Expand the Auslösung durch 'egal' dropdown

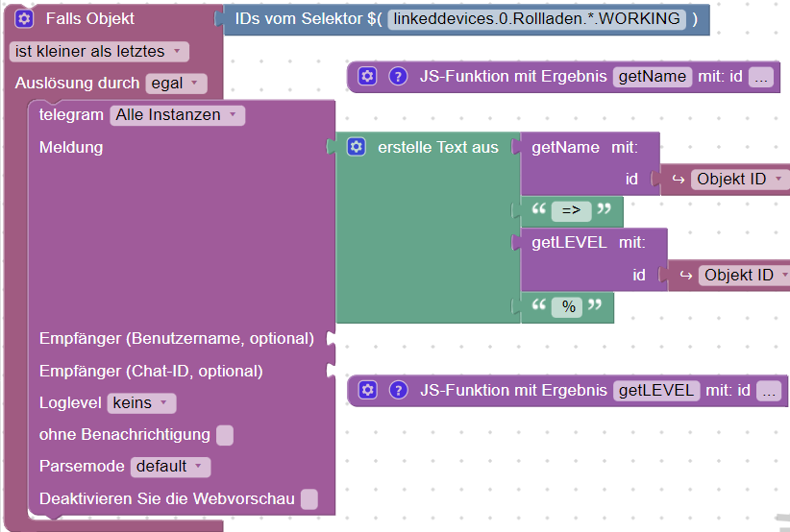point(176,84)
